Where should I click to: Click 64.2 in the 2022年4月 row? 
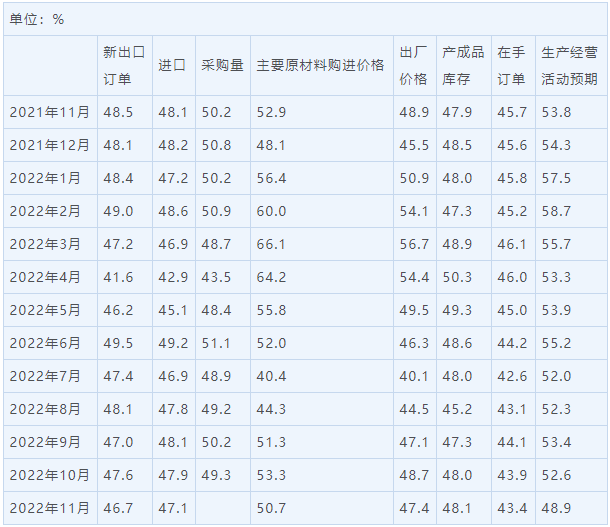click(x=271, y=278)
